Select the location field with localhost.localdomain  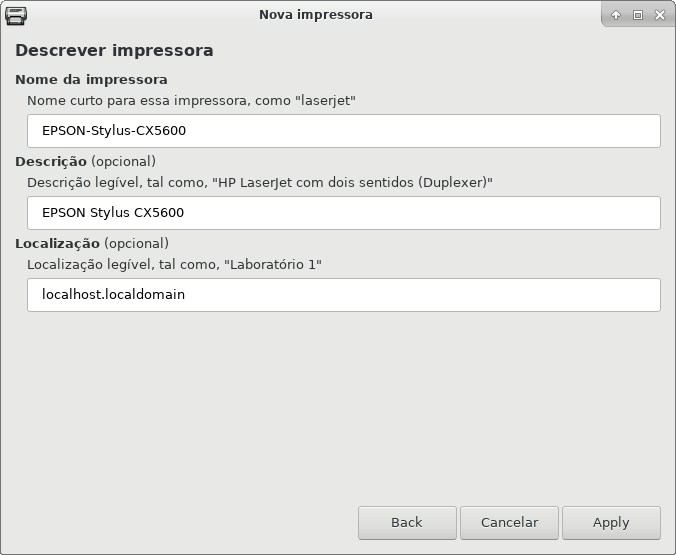point(344,295)
